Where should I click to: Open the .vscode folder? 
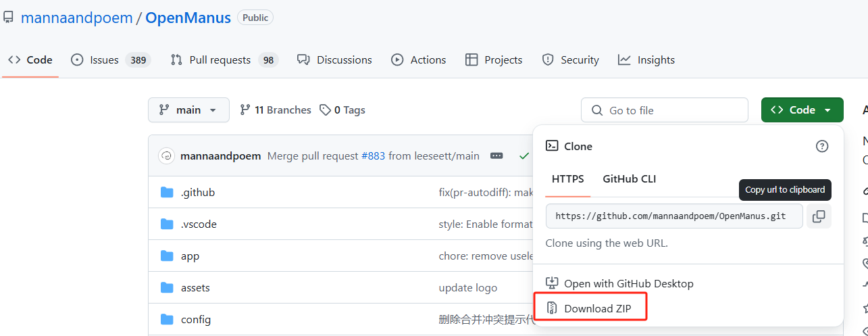click(x=199, y=224)
